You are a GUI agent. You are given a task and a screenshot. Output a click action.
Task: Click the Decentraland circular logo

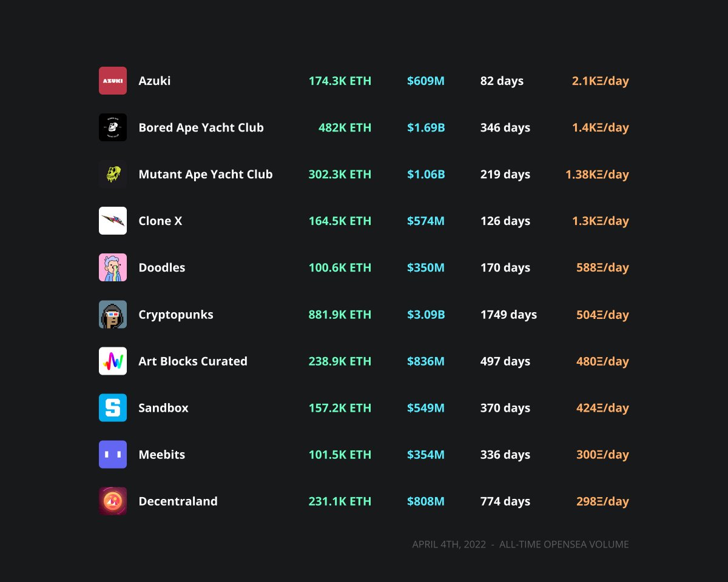pos(112,501)
